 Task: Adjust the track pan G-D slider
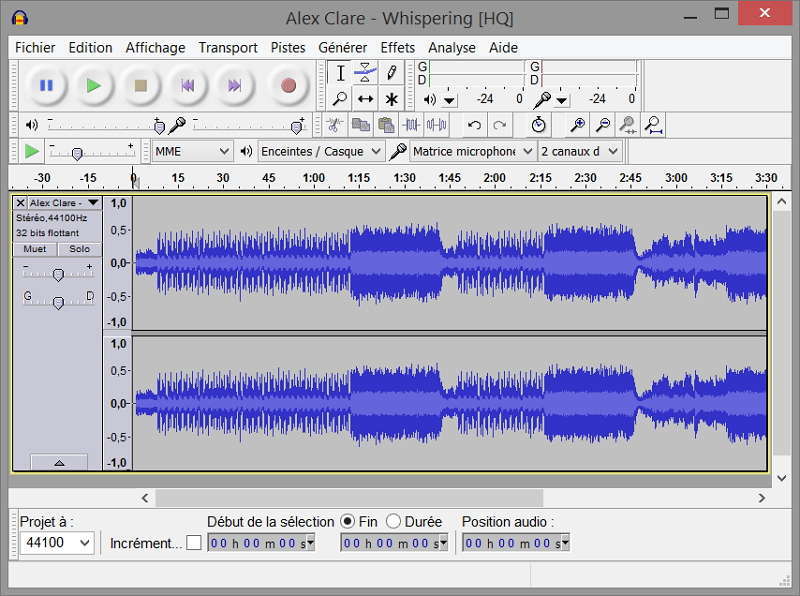coord(58,302)
